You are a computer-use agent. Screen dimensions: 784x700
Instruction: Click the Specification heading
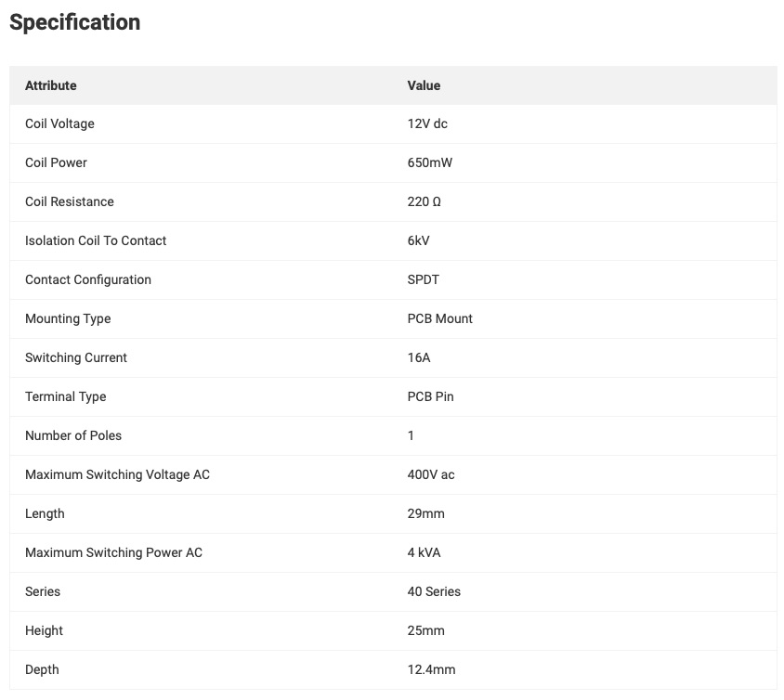75,22
